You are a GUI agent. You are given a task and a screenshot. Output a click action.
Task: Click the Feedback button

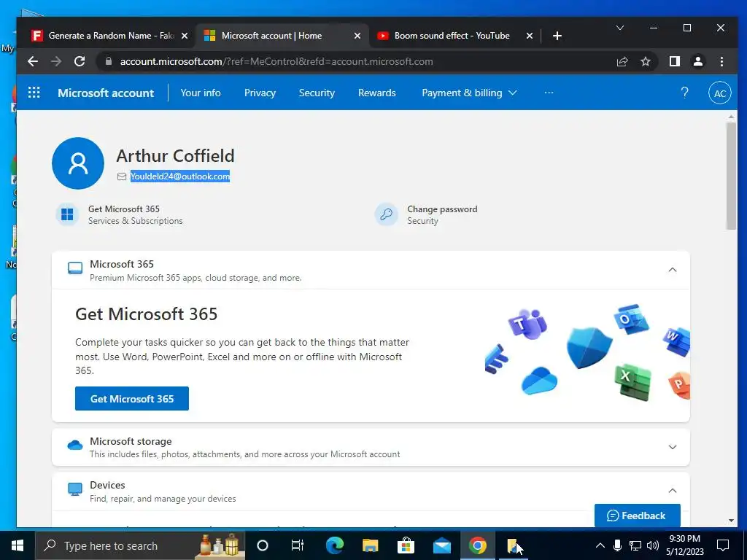[x=637, y=516]
